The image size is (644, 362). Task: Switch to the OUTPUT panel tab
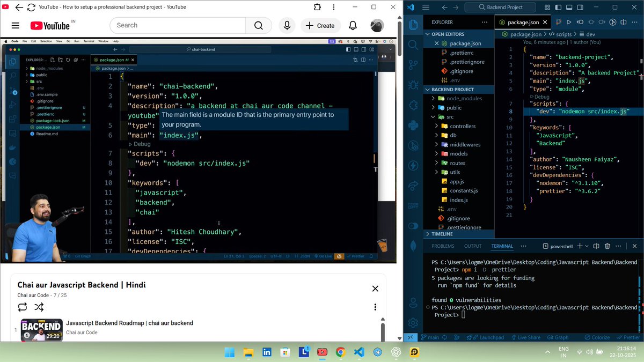point(473,246)
